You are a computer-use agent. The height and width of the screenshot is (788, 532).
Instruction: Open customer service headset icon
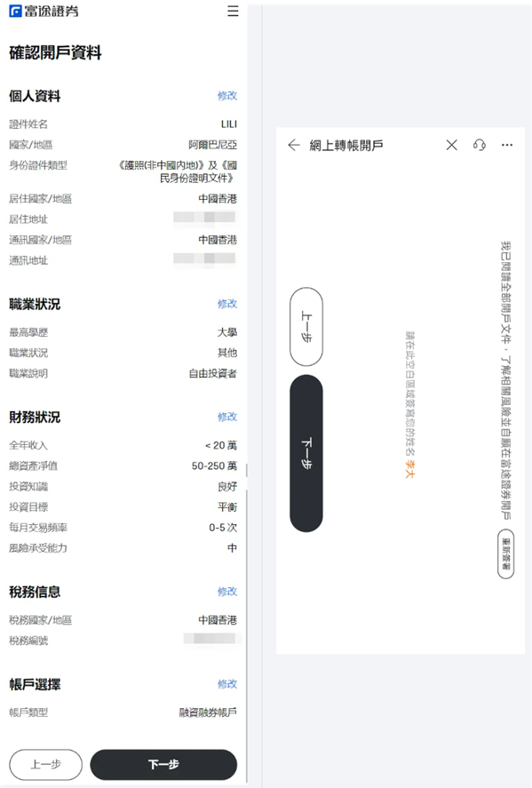pyautogui.click(x=480, y=145)
